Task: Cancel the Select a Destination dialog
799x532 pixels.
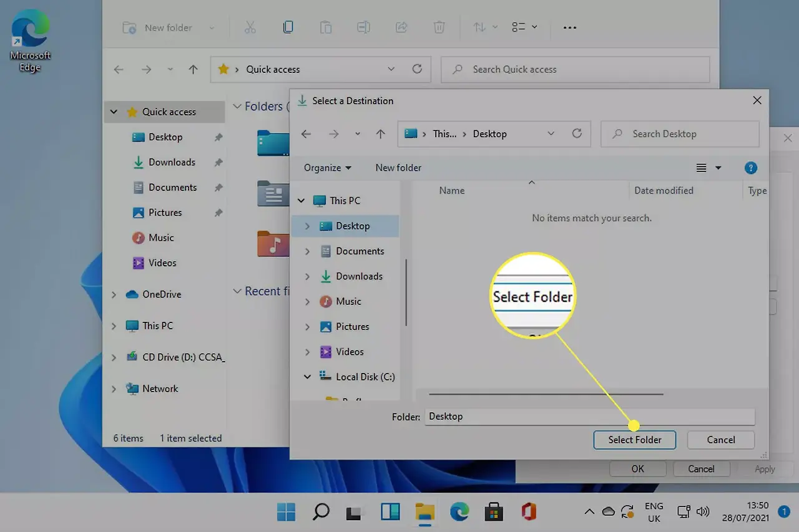Action: click(x=721, y=440)
